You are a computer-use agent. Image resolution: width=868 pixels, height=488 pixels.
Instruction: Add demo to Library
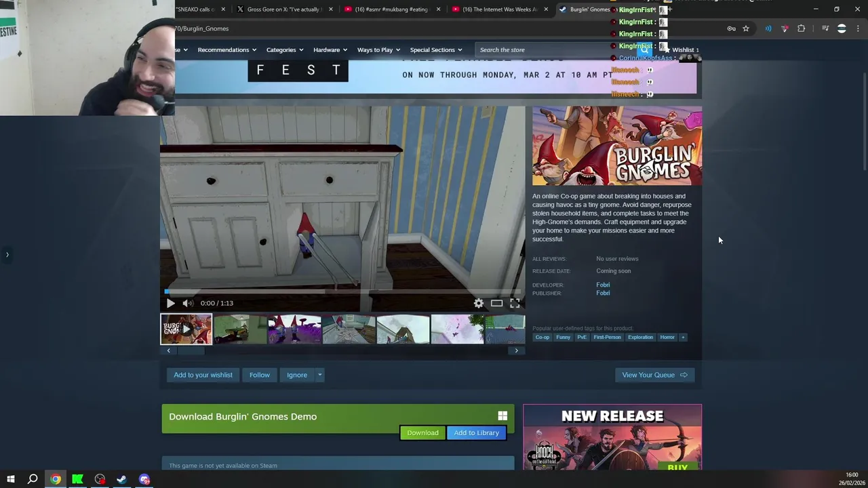(476, 432)
